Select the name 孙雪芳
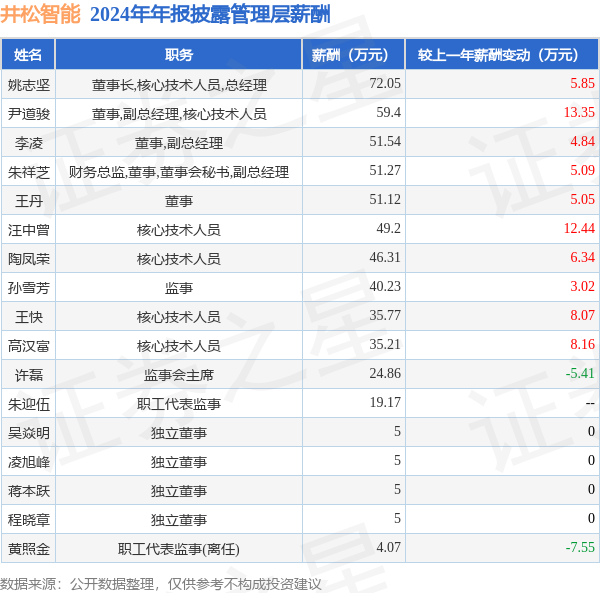The width and height of the screenshot is (600, 593). click(29, 288)
